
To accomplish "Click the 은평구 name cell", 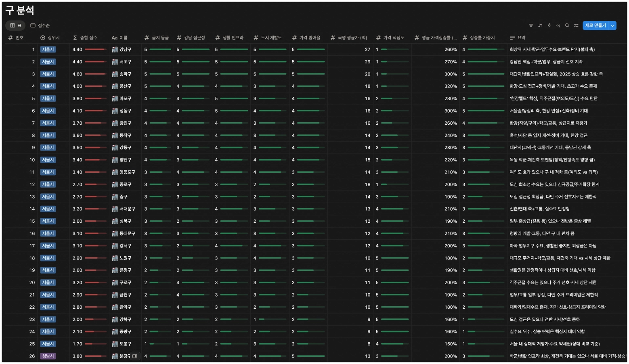I will 125,270.
